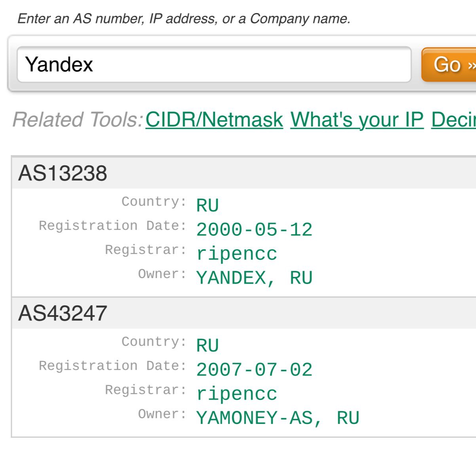Viewport: 476px width, 456px height.
Task: Click the Owner label of AS13238
Action: tap(162, 274)
